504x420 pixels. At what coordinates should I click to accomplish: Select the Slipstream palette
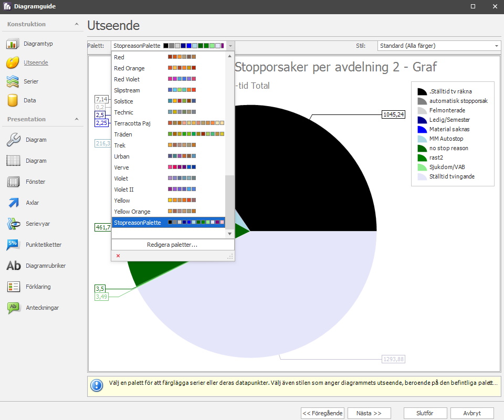[169, 90]
